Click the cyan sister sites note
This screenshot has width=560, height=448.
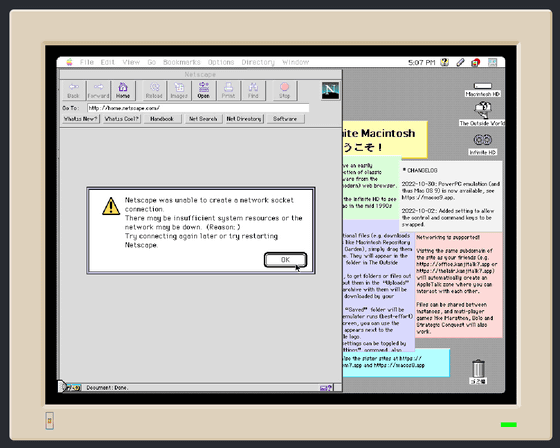point(396,362)
